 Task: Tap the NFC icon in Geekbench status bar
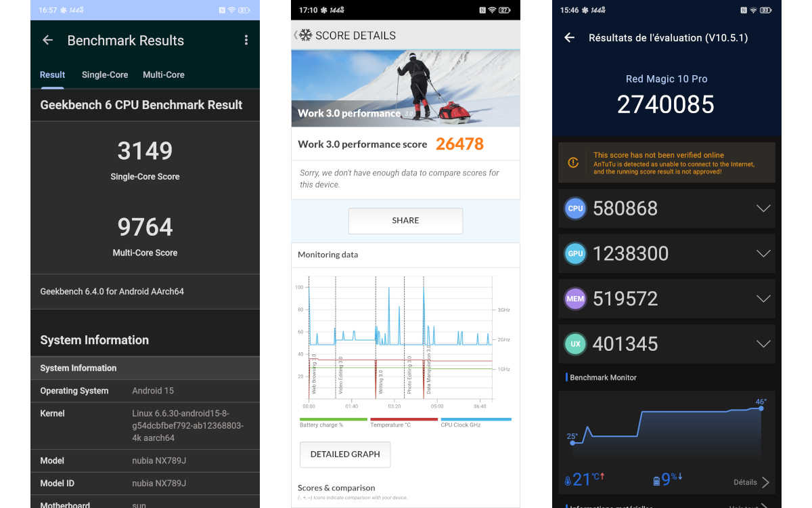click(x=222, y=10)
